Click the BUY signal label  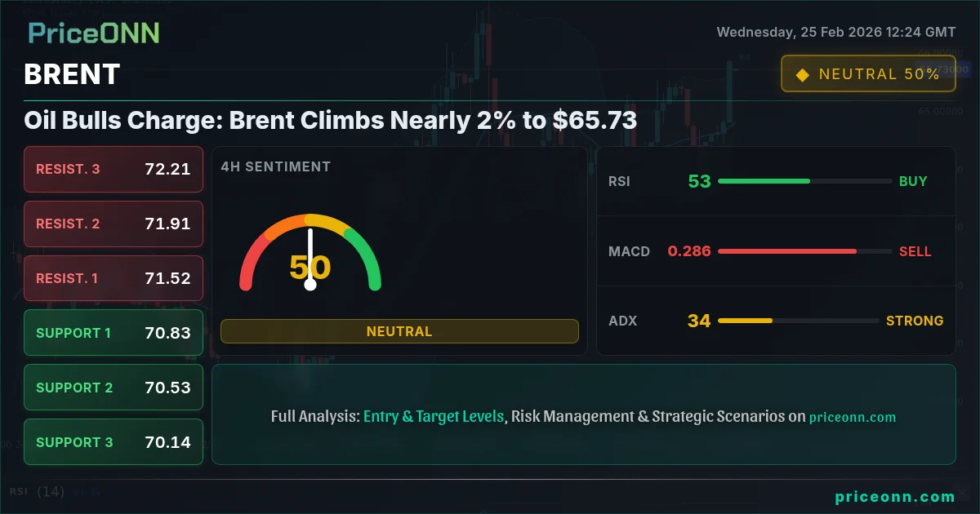[x=913, y=181]
